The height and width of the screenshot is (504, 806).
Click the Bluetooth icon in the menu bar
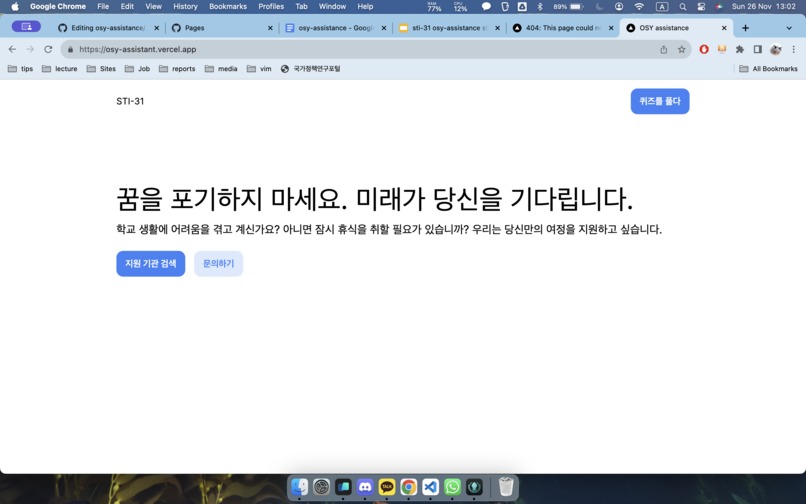click(540, 7)
